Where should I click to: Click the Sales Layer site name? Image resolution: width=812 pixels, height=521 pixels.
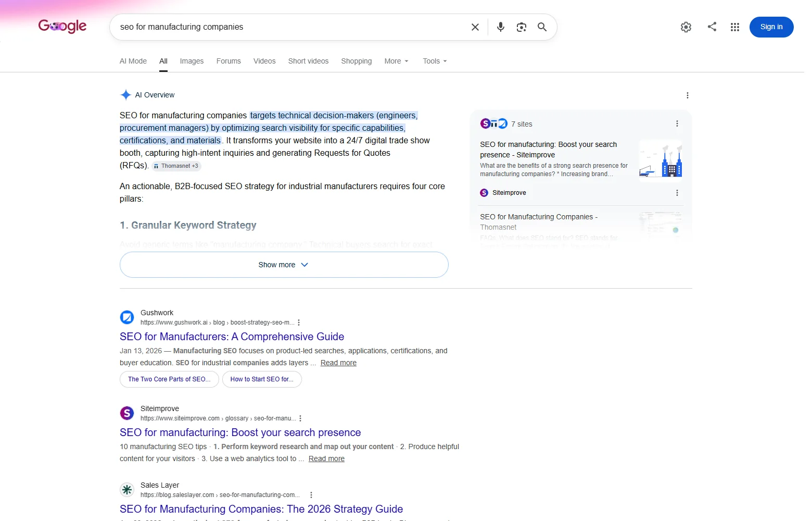(160, 485)
